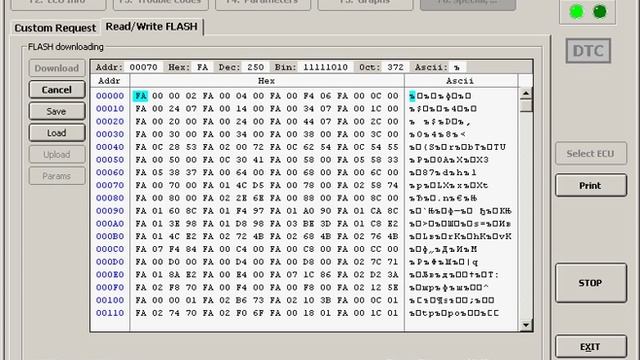
Task: Switch to the Custom Request tab
Action: pos(55,28)
